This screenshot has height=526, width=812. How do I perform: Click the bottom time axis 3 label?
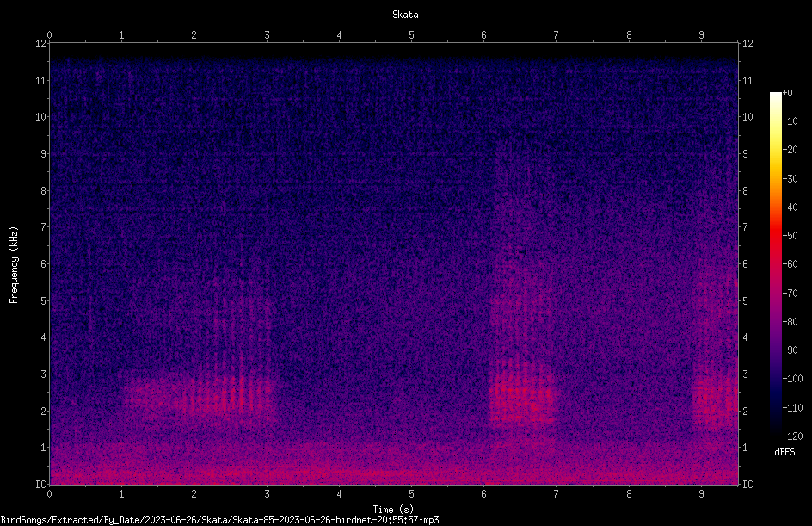pyautogui.click(x=267, y=494)
